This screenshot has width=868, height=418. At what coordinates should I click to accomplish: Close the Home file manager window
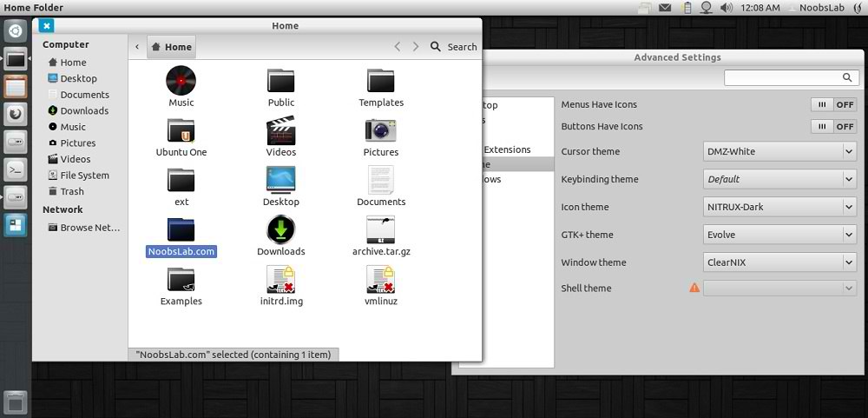(x=47, y=25)
